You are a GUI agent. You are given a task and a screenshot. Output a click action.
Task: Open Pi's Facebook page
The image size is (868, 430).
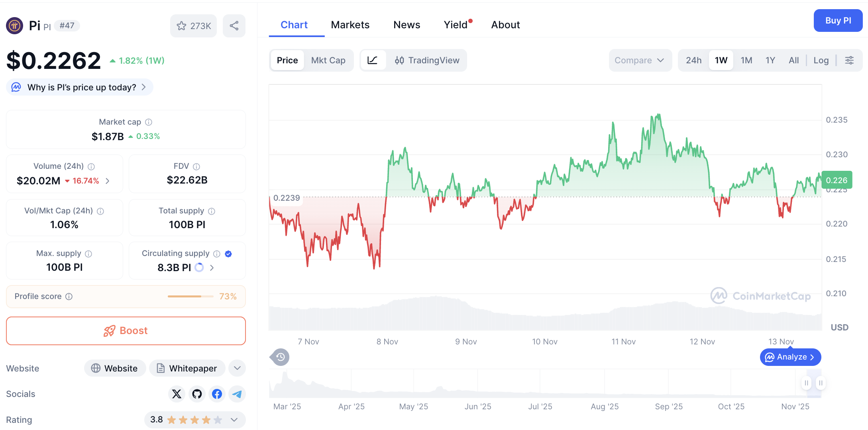pyautogui.click(x=217, y=394)
